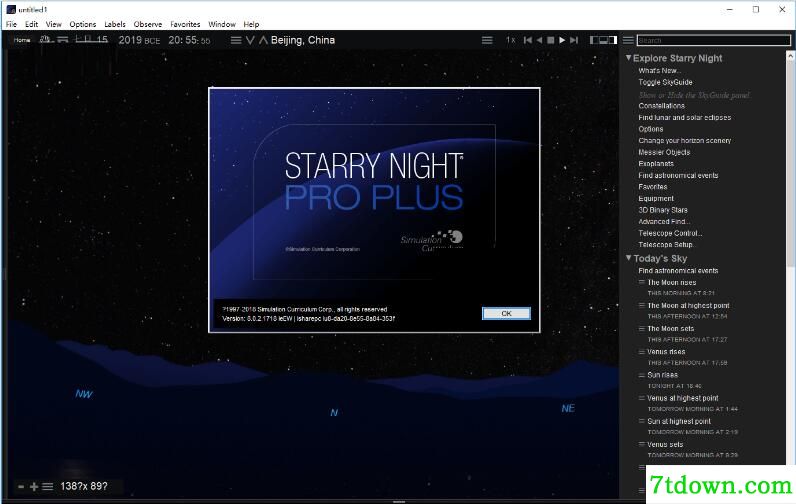The image size is (796, 504).
Task: Run time backward
Action: pyautogui.click(x=539, y=40)
